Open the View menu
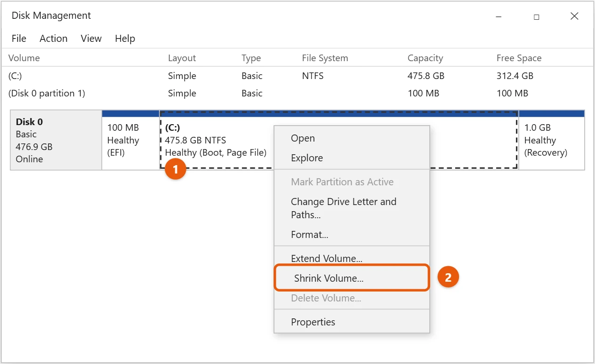595x364 pixels. point(91,39)
